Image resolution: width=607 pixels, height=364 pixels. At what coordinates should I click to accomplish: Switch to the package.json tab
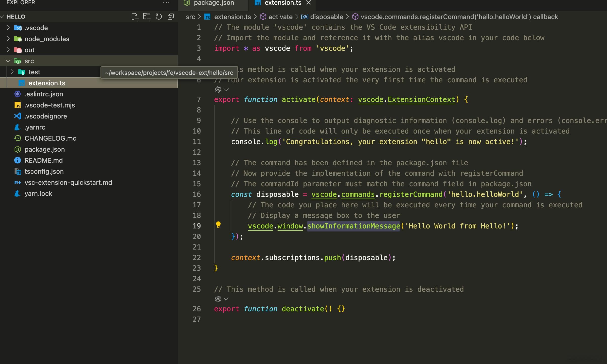click(214, 3)
